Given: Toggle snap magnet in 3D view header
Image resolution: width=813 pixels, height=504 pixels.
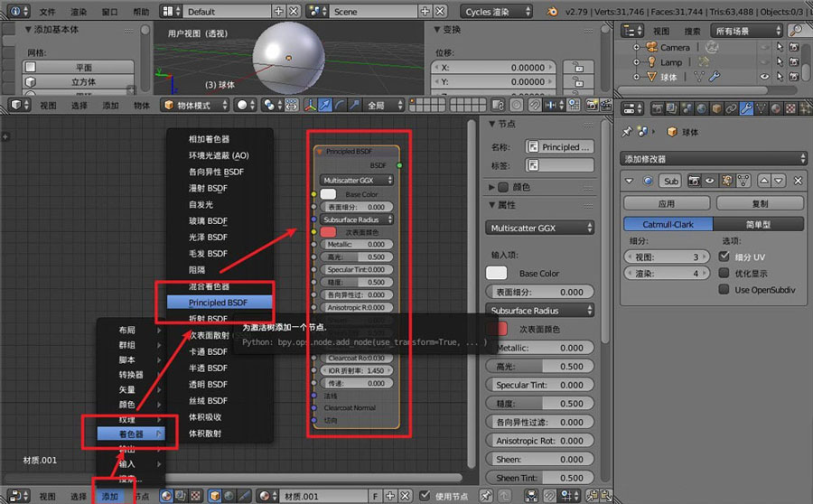Looking at the screenshot, I should coord(534,106).
